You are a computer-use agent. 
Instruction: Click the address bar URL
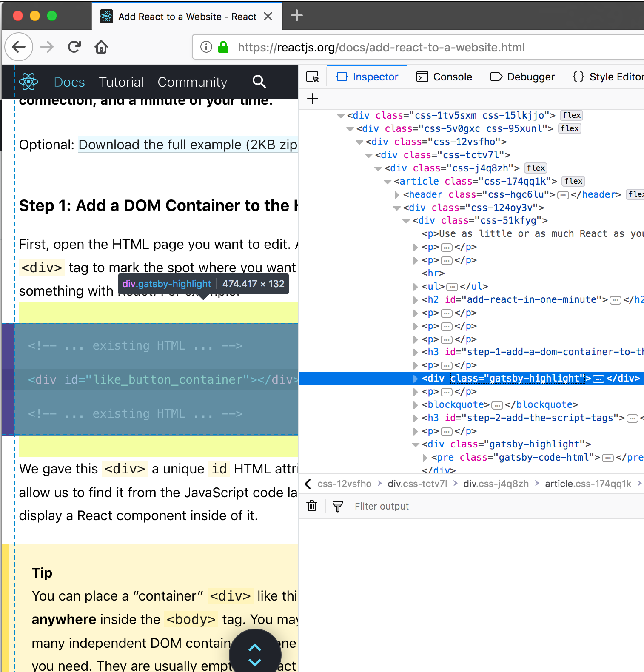pos(381,47)
